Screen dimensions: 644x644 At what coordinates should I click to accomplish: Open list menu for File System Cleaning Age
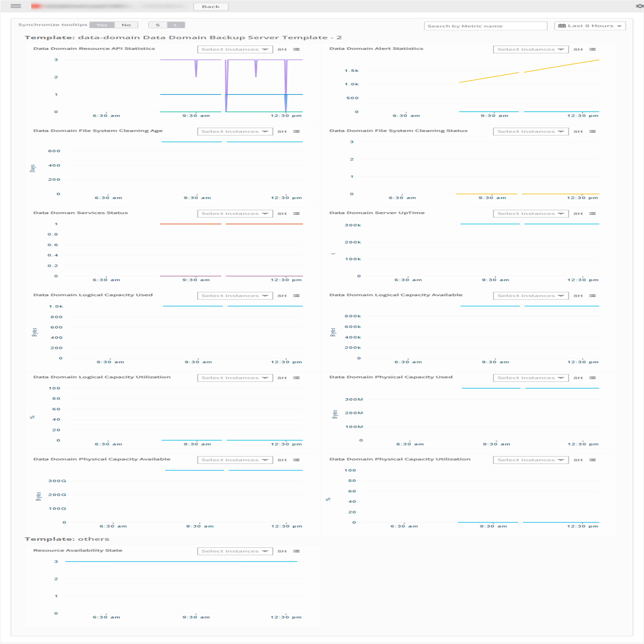(x=296, y=131)
